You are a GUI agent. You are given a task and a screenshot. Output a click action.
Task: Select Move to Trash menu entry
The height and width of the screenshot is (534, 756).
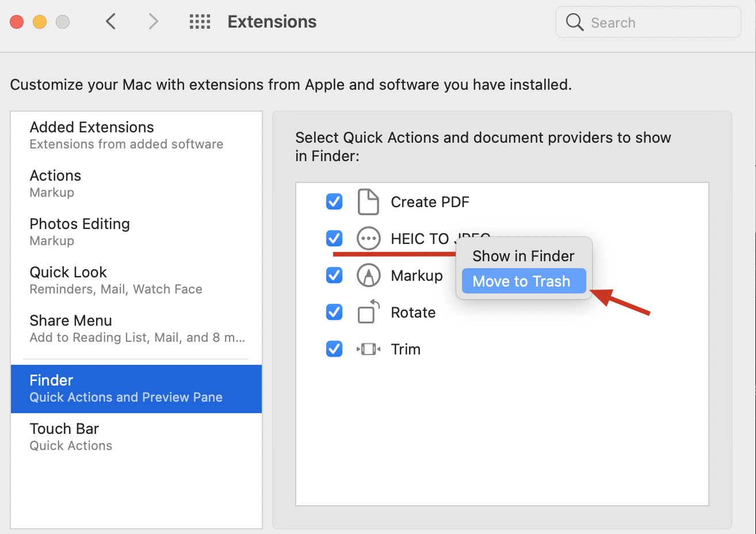click(524, 281)
